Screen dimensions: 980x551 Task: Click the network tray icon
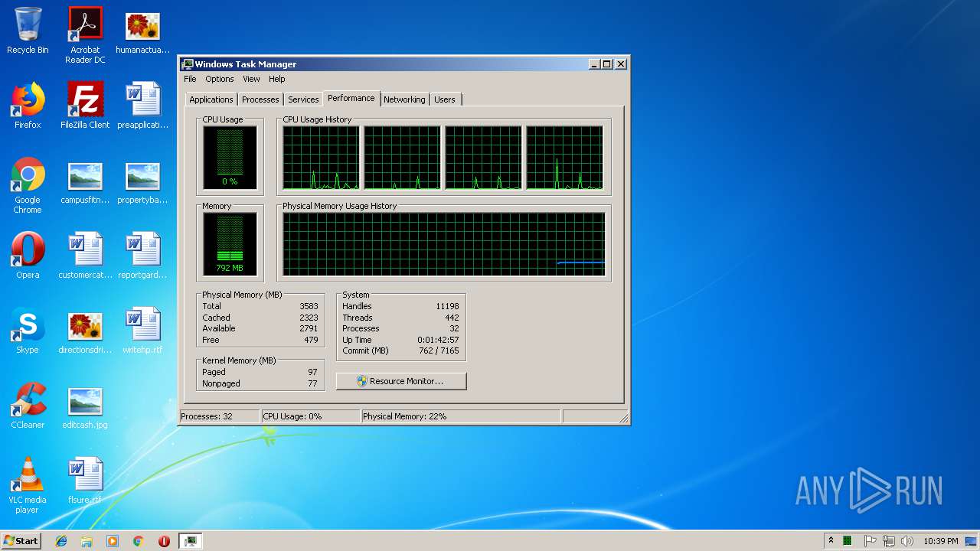888,541
